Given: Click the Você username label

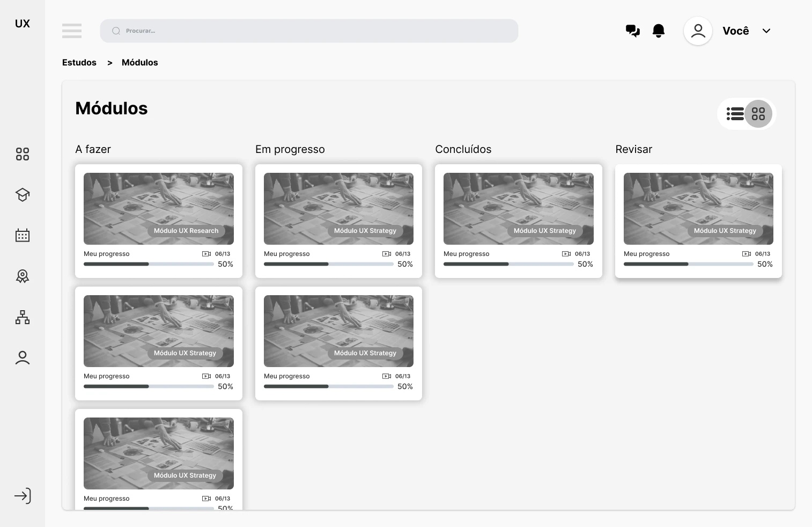Looking at the screenshot, I should pyautogui.click(x=736, y=31).
